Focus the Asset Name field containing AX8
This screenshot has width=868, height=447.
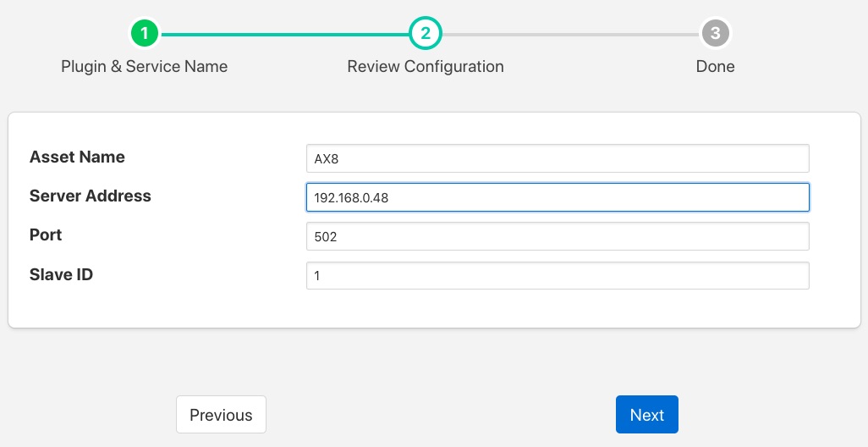(557, 158)
